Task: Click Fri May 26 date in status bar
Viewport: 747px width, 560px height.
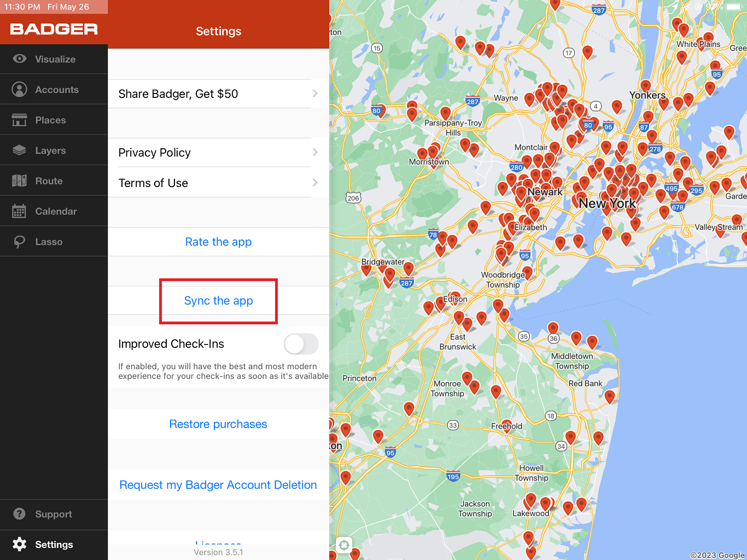Action: tap(68, 7)
